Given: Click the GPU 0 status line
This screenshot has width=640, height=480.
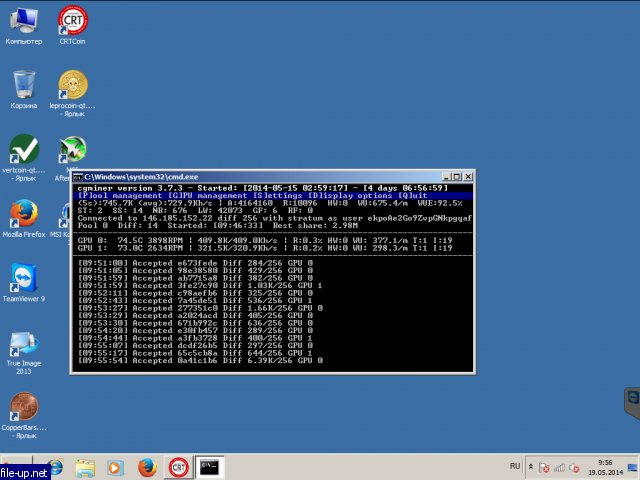Looking at the screenshot, I should click(x=265, y=240).
